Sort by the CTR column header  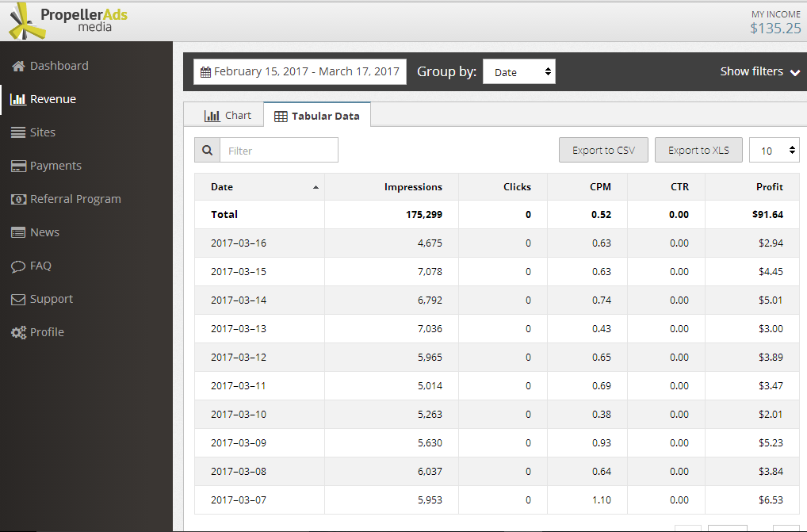tap(679, 187)
